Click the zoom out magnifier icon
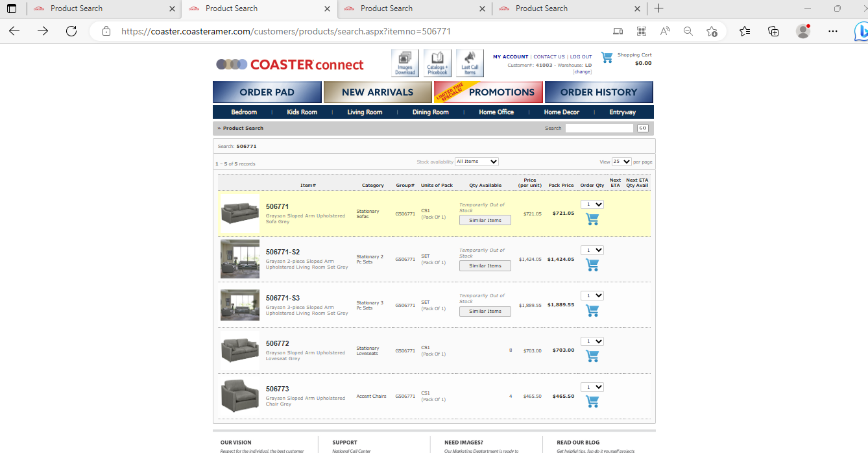Image resolution: width=868 pixels, height=453 pixels. (x=688, y=31)
